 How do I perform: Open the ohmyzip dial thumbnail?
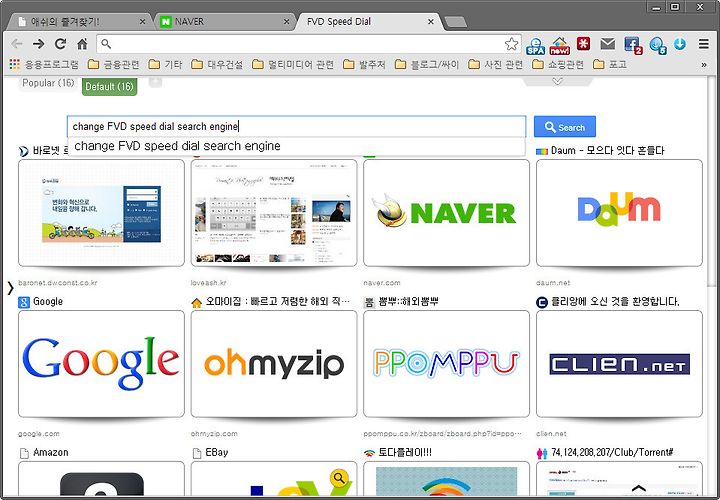(x=274, y=364)
